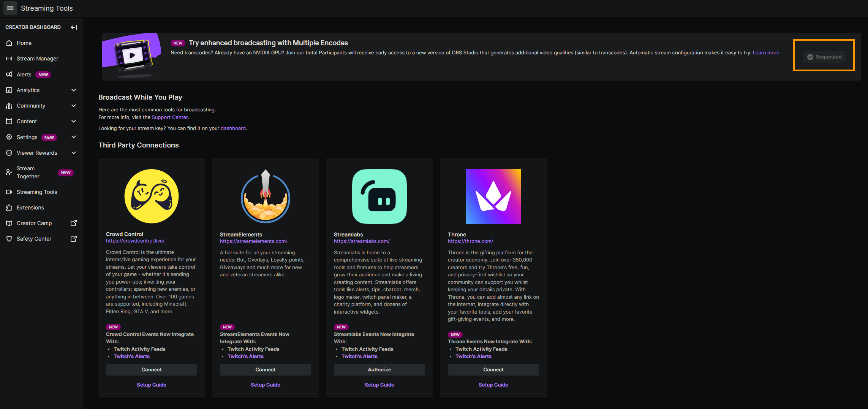Open Creator Camp external link icon

click(74, 223)
